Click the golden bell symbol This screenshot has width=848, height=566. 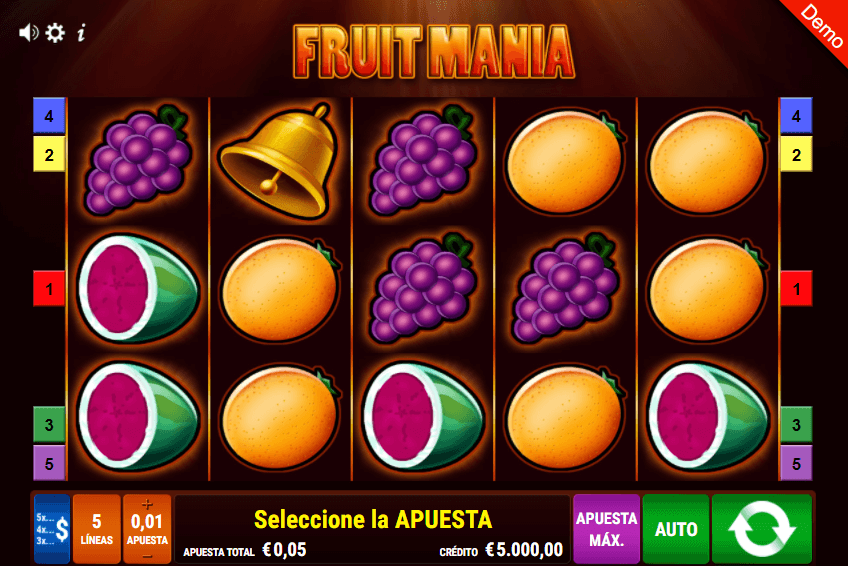click(x=279, y=161)
